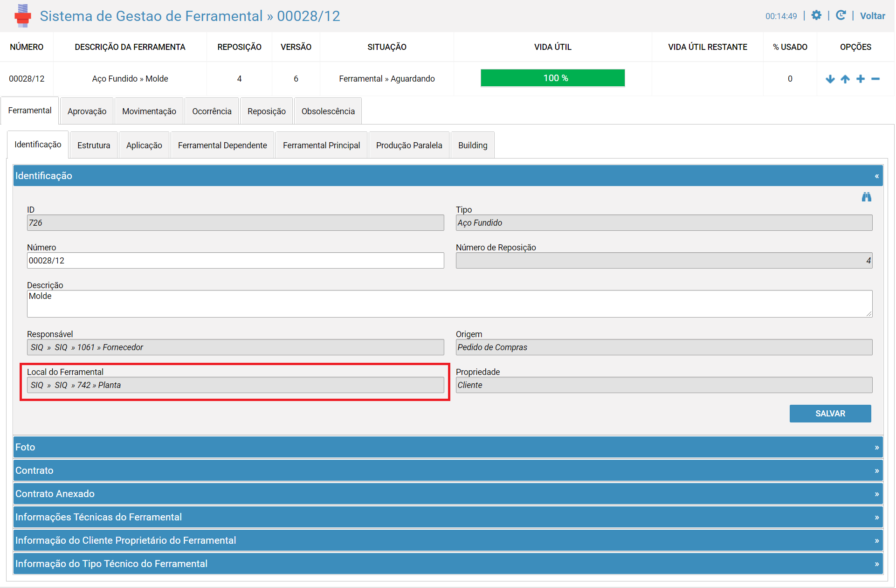Click cell Ferramental » Aguardando

pos(387,79)
